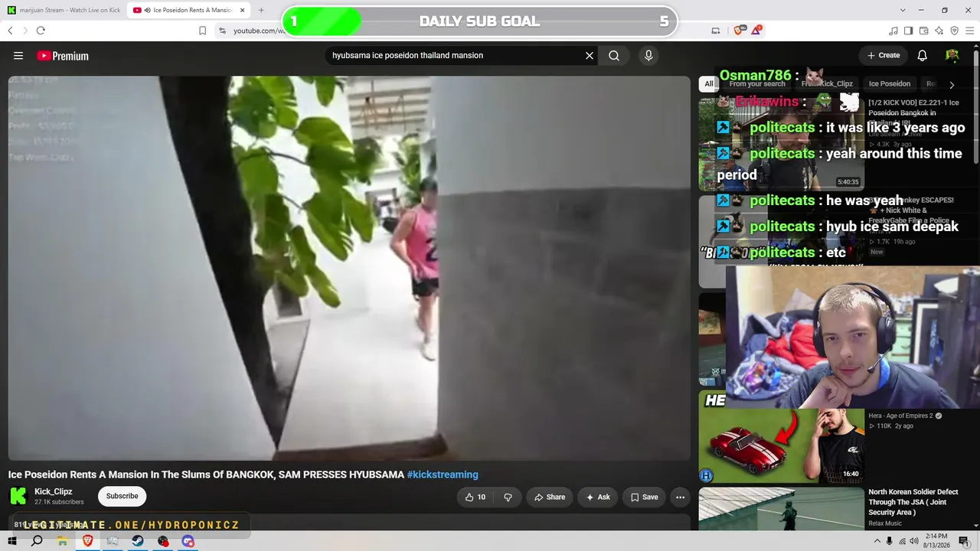Open the YouTube account avatar menu
The width and height of the screenshot is (980, 551).
(x=952, y=55)
